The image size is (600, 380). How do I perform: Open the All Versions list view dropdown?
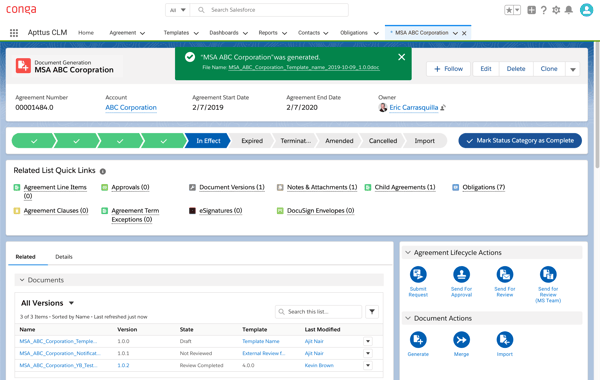71,303
